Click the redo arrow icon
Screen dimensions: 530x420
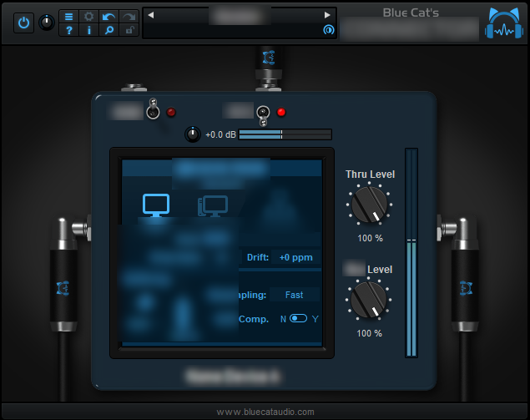pos(129,17)
